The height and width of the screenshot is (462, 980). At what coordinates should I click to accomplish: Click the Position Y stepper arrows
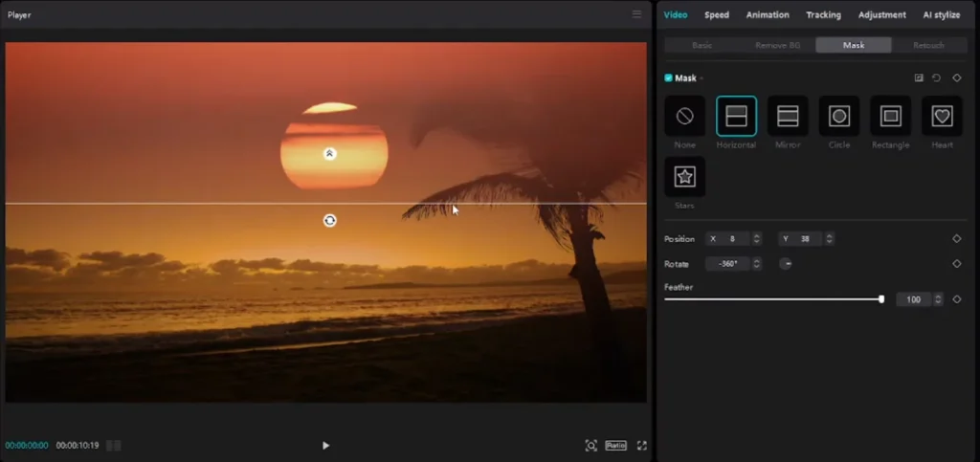coord(830,238)
